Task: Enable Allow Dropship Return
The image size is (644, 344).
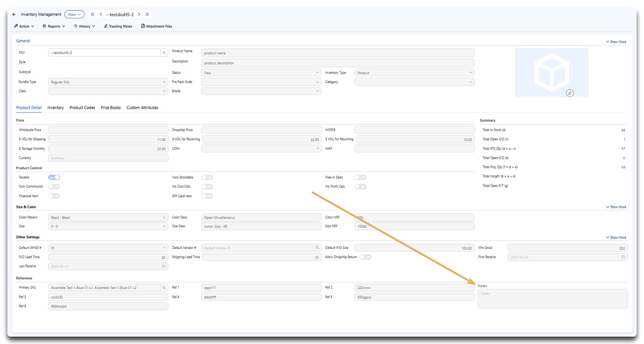Action: point(365,257)
